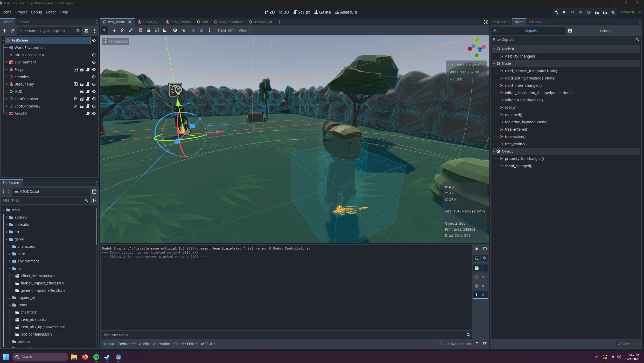This screenshot has height=363, width=644.
Task: Lock the selected node
Action: 149,30
